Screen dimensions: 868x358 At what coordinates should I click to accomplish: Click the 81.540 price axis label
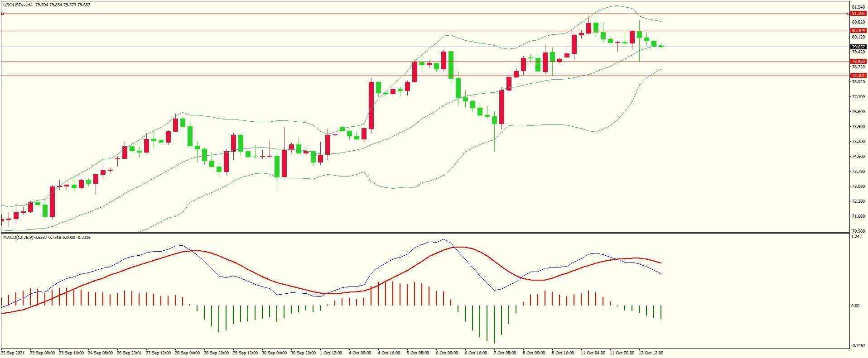[858, 7]
